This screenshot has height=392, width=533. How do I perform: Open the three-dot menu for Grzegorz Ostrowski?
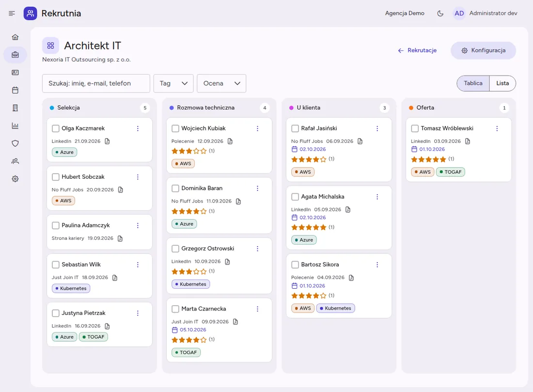(257, 249)
